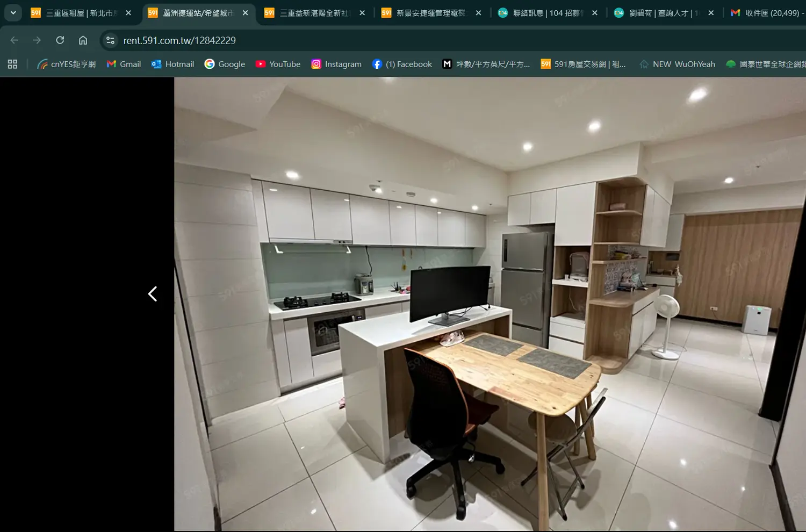
Task: Open the tab search dropdown
Action: point(13,12)
